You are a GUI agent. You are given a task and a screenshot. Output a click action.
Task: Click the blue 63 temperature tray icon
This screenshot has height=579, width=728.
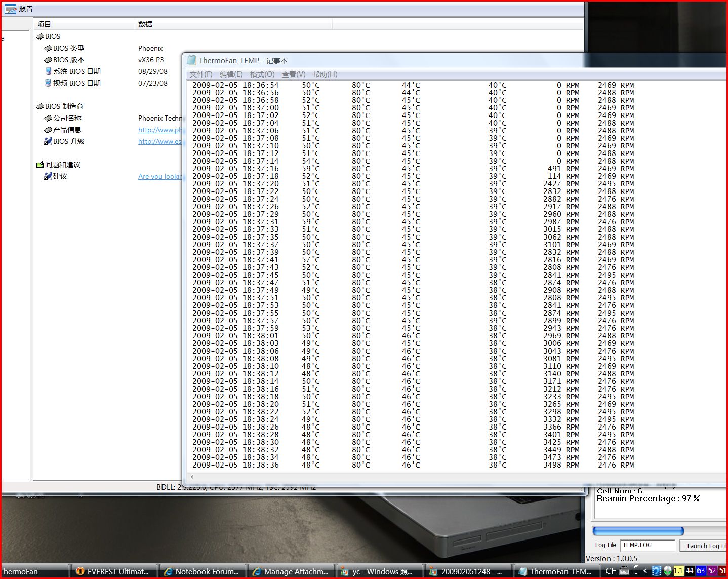coord(701,571)
